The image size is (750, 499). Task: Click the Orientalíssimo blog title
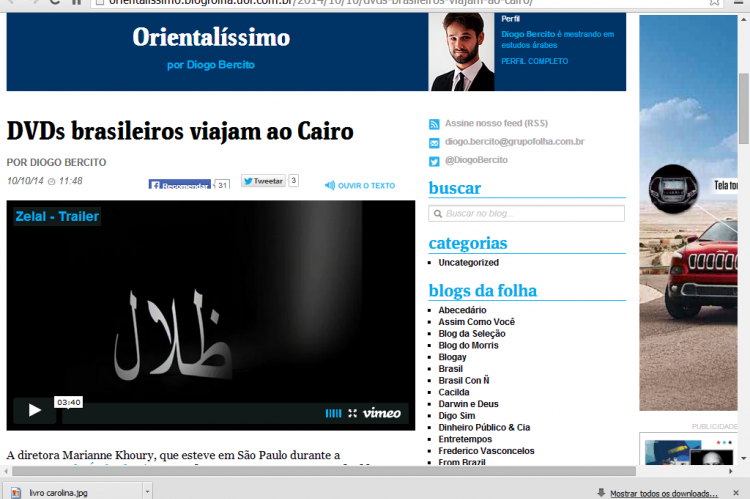211,37
